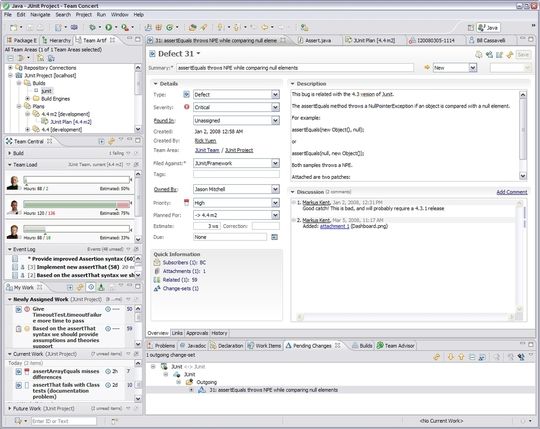Screen dimensions: 540x429
Task: Open the attachment 1 link in Discussion
Action: (334, 226)
